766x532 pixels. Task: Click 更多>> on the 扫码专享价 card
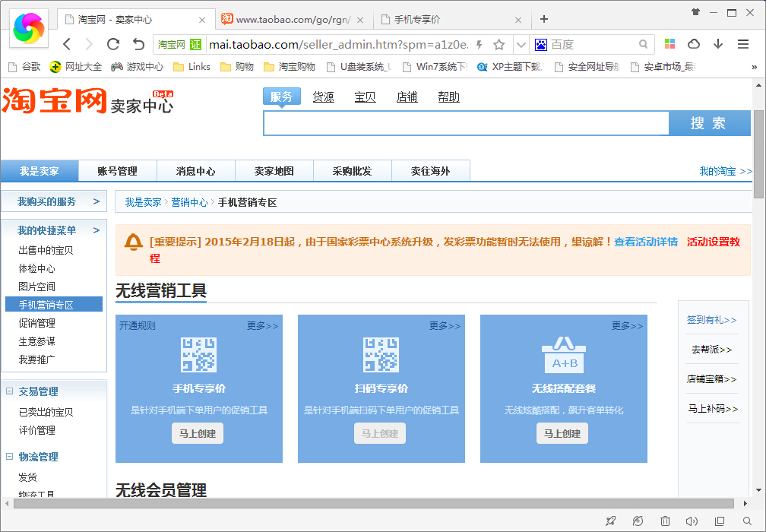pyautogui.click(x=445, y=326)
